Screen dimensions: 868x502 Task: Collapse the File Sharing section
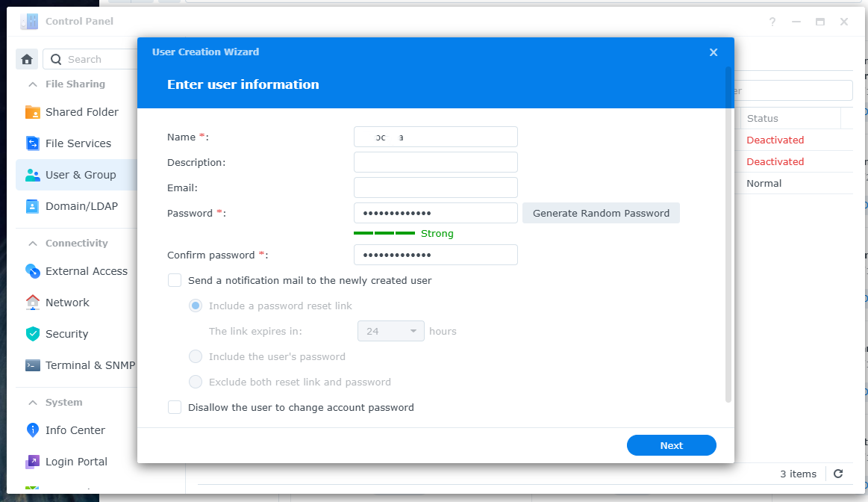(32, 84)
